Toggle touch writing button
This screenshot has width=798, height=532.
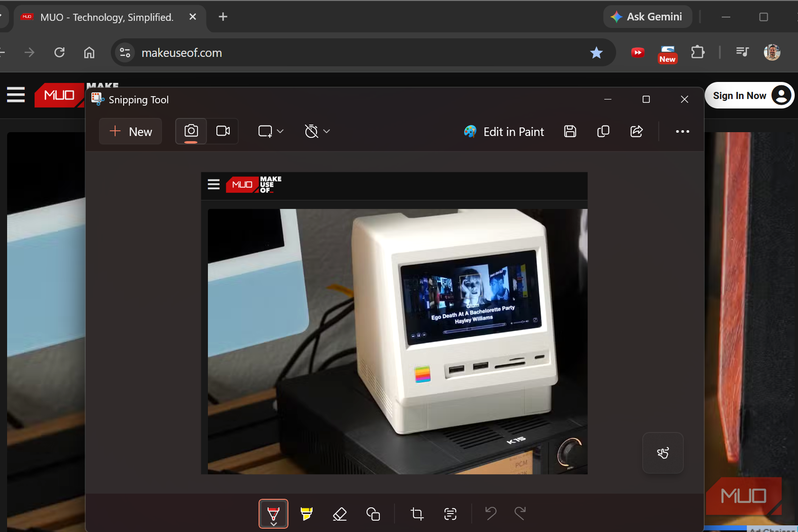tap(663, 453)
